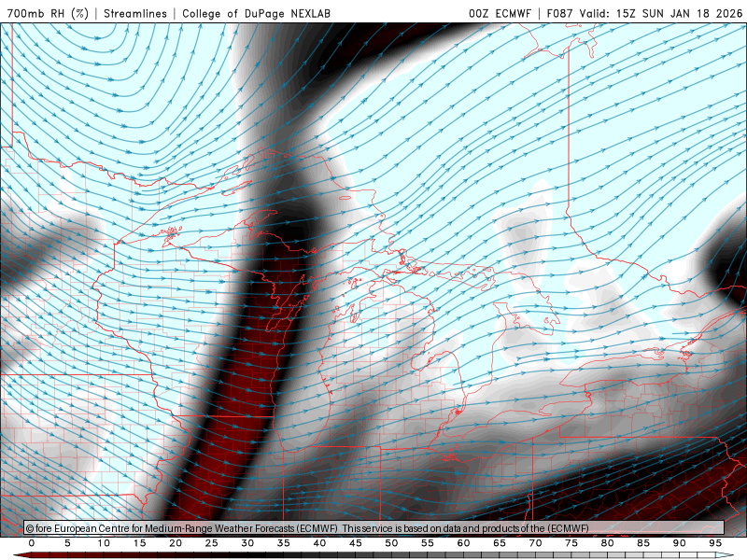Select the 'Streamlines' header label

[135, 13]
